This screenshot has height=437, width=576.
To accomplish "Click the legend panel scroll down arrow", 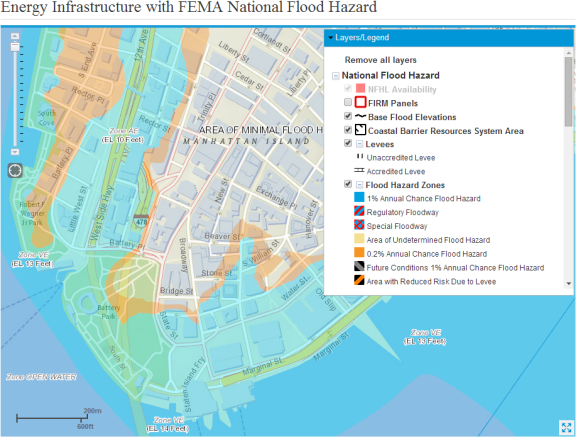I will (x=569, y=283).
